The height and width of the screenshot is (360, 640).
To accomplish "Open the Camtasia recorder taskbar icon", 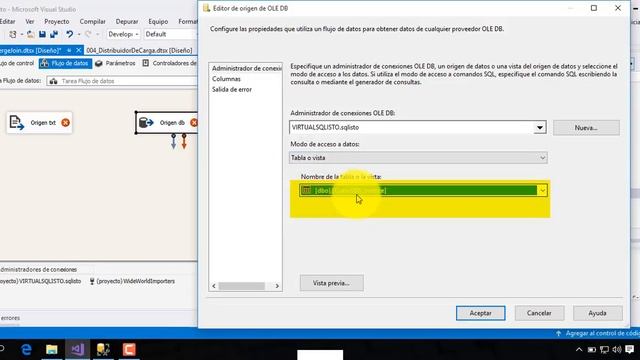I will pyautogui.click(x=129, y=349).
